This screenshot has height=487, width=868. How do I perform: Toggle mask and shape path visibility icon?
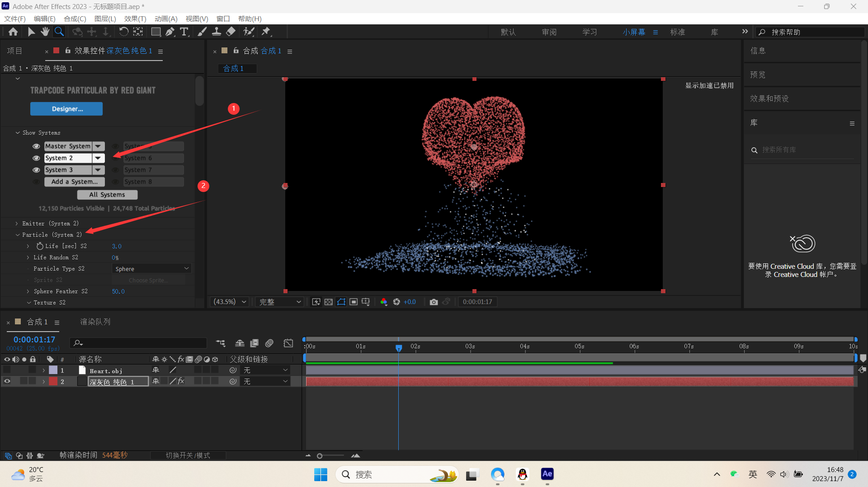[341, 302]
